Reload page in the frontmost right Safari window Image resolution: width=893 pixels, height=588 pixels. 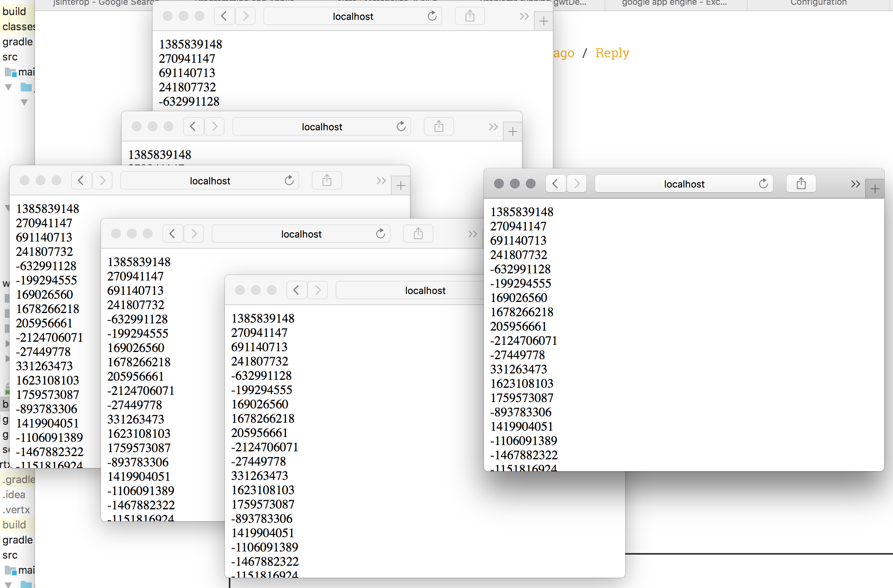pyautogui.click(x=763, y=184)
